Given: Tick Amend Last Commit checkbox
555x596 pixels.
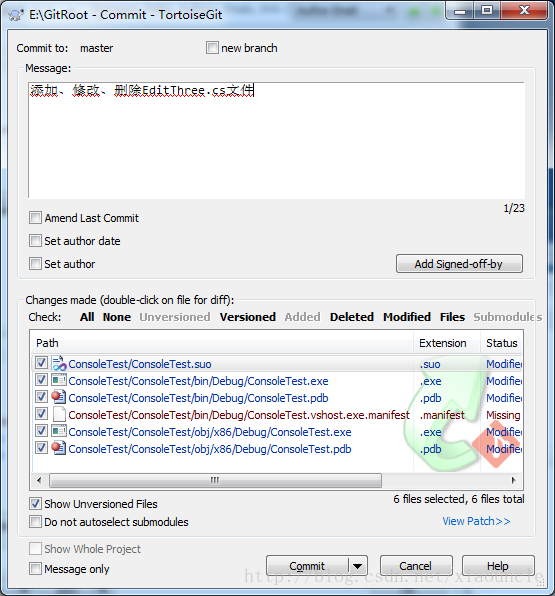Looking at the screenshot, I should click(35, 218).
